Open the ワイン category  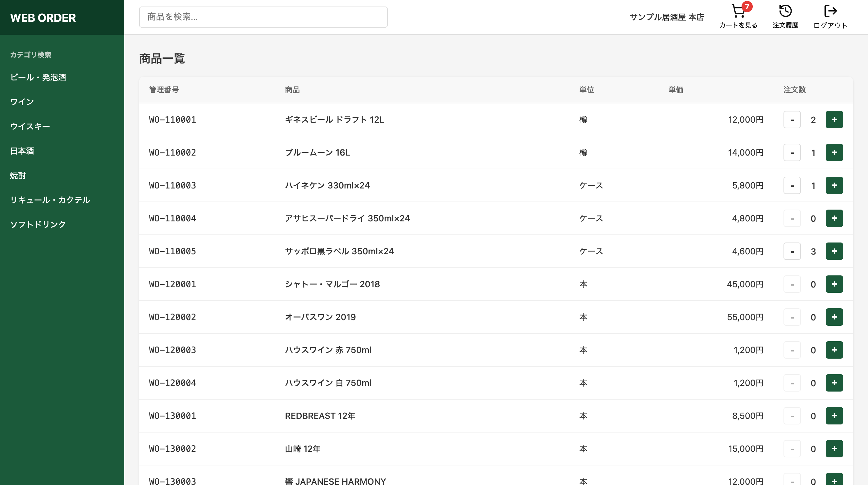tap(22, 102)
